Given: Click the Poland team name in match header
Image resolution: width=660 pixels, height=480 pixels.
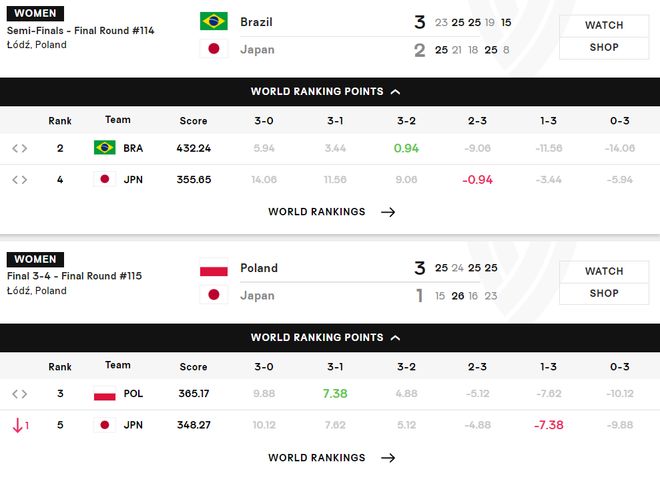Looking at the screenshot, I should pos(259,268).
